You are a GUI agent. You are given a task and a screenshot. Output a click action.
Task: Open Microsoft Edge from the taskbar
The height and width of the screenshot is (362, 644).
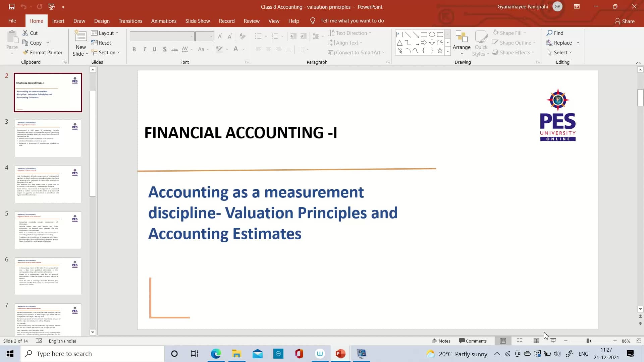[216, 354]
